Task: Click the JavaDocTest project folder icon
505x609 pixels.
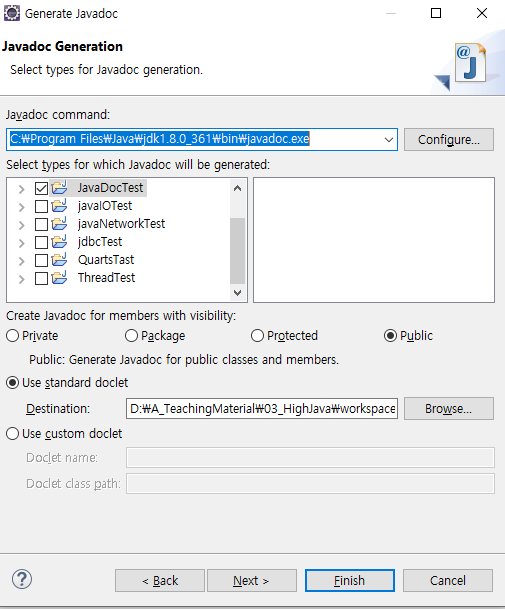Action: pos(59,188)
